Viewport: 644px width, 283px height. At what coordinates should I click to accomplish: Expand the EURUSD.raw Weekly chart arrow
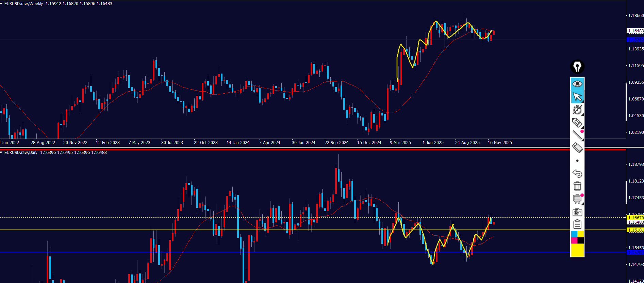2,4
